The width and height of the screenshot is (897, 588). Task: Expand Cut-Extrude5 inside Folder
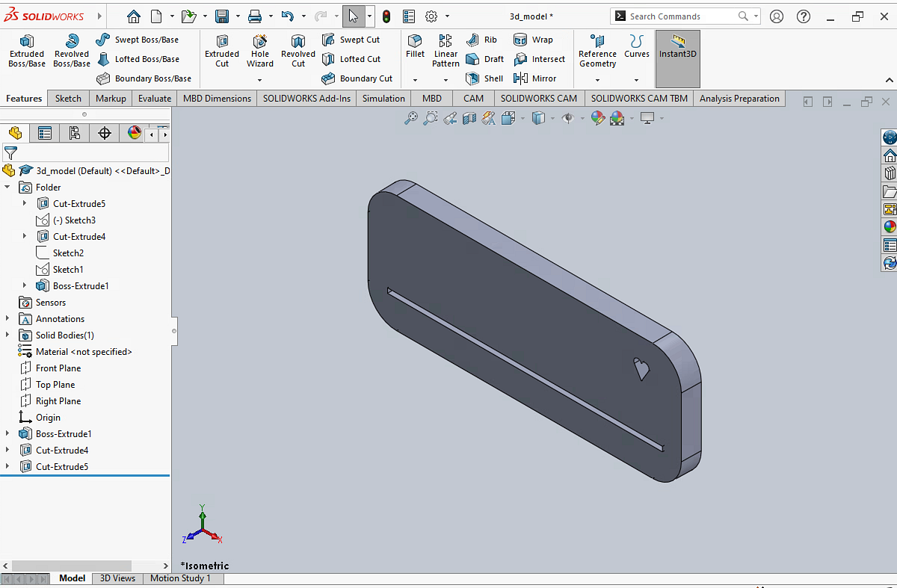pos(24,203)
